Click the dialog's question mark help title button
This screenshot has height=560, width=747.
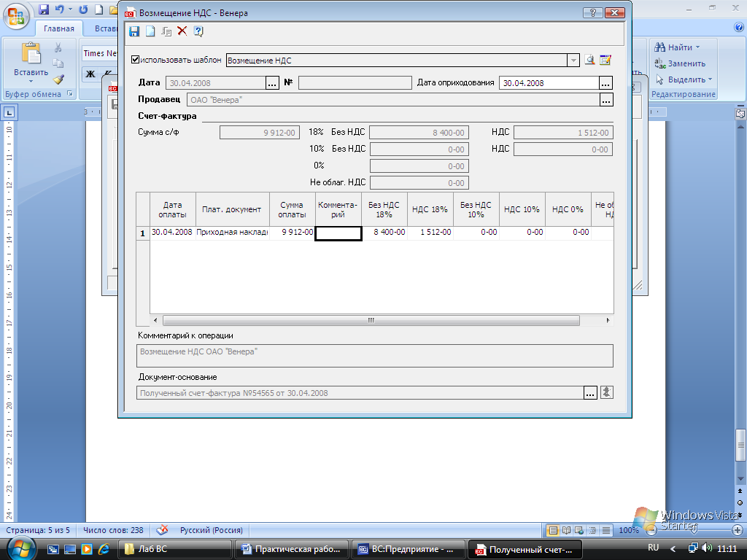click(x=592, y=13)
